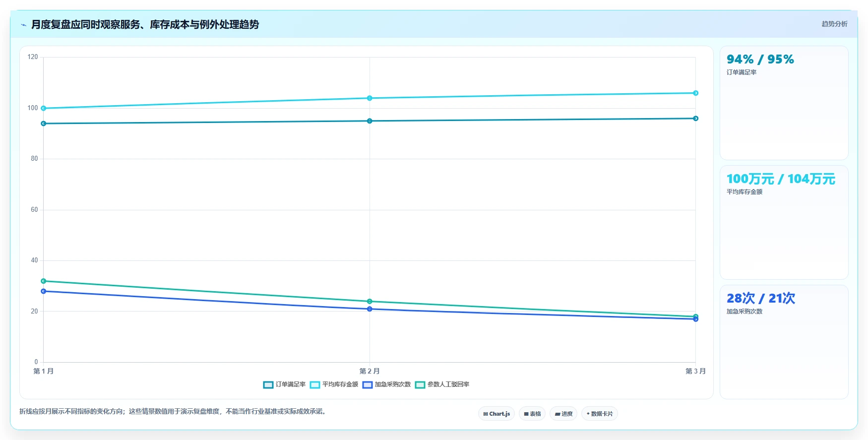The width and height of the screenshot is (868, 440).
Task: Click the 120 y-axis label
Action: (33, 57)
